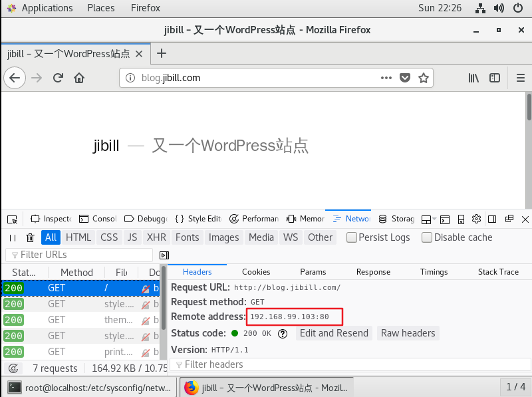Select the print.... GET request row
Image resolution: width=532 pixels, height=397 pixels.
pos(80,352)
